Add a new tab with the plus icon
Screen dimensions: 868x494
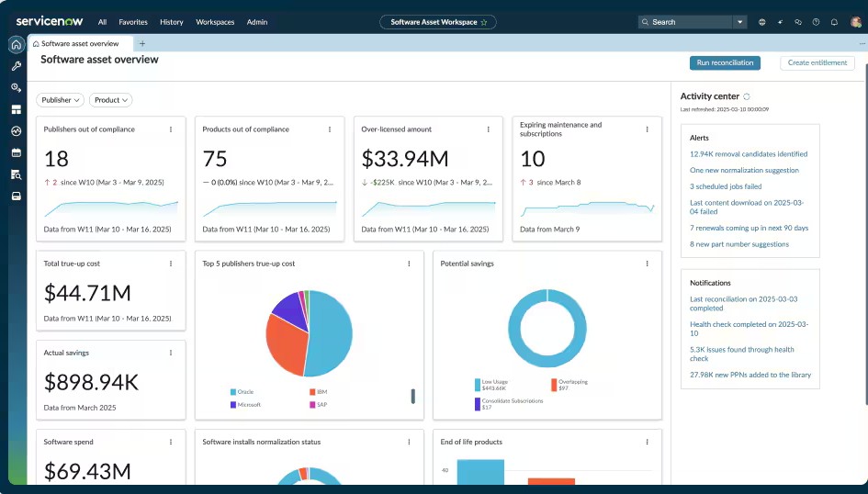pos(142,43)
